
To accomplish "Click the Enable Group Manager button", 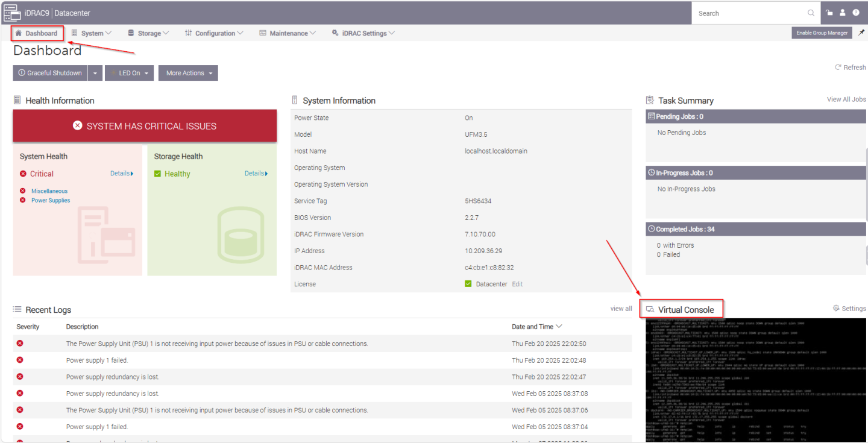I will point(822,33).
